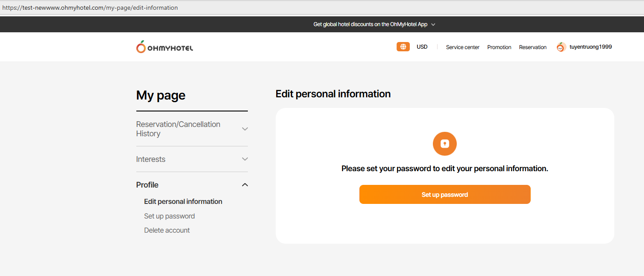
Task: Click the user avatar icon
Action: tap(561, 47)
